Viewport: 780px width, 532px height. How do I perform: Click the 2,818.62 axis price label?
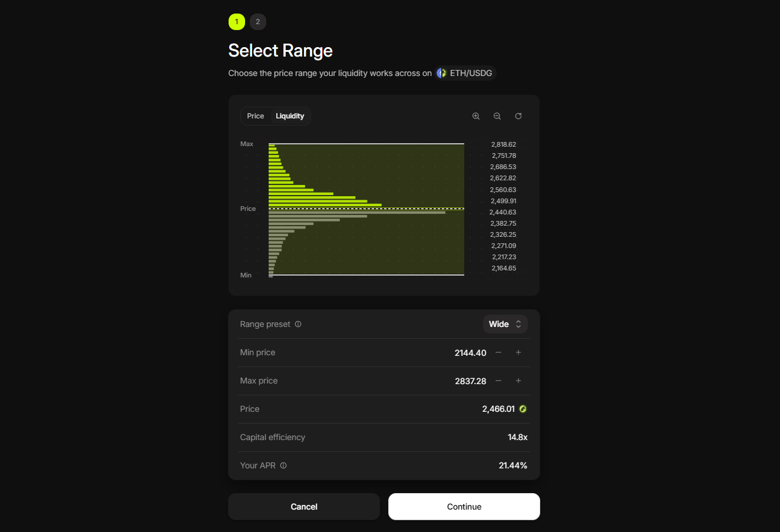pos(504,144)
